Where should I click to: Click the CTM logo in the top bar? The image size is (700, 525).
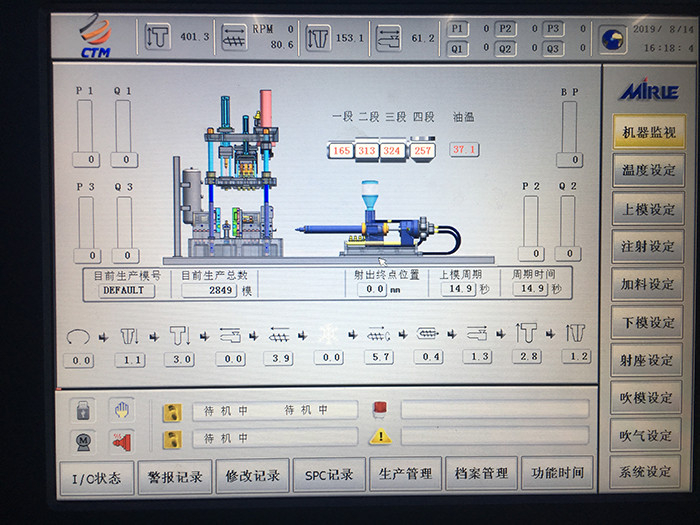point(95,36)
